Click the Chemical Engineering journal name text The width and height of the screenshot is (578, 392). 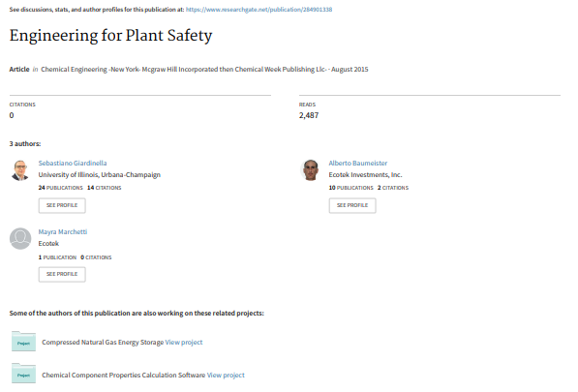pyautogui.click(x=184, y=70)
